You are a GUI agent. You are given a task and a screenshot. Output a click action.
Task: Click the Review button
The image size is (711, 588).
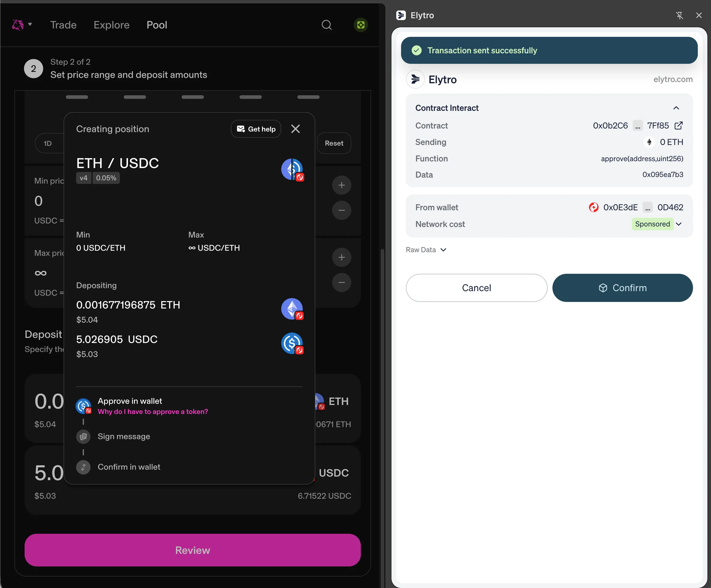[192, 550]
